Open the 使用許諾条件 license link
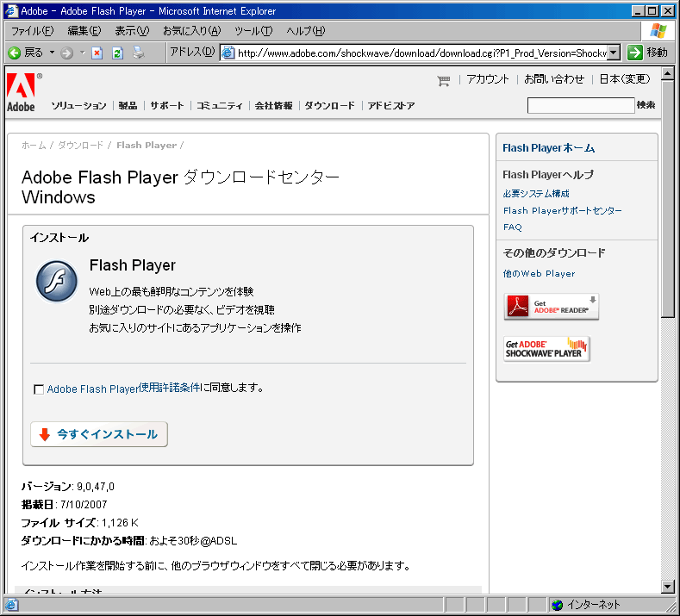This screenshot has width=680, height=616. pos(169,388)
